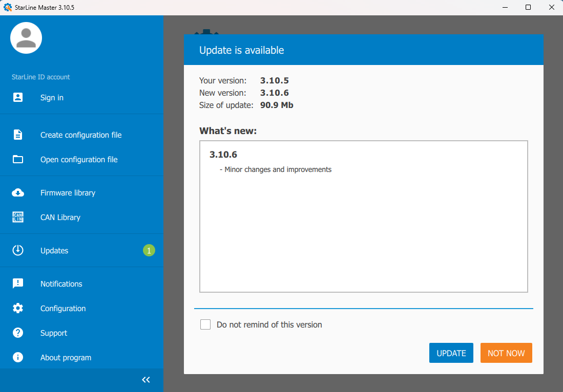Dismiss update with NOT NOW button
This screenshot has height=392, width=563.
pyautogui.click(x=506, y=353)
